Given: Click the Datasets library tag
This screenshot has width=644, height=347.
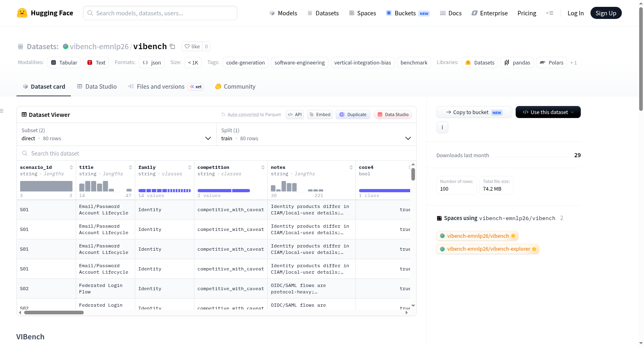Looking at the screenshot, I should coord(480,62).
